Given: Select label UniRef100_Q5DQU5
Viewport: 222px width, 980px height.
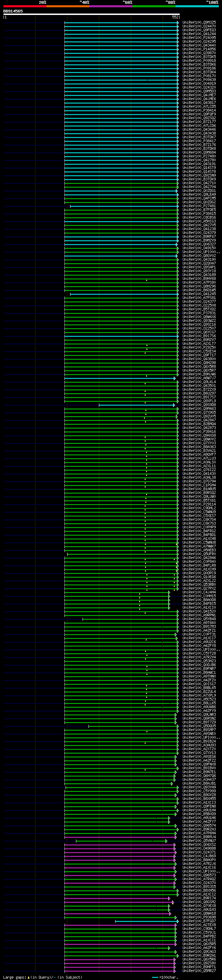Looking at the screenshot, I should pos(199,726).
